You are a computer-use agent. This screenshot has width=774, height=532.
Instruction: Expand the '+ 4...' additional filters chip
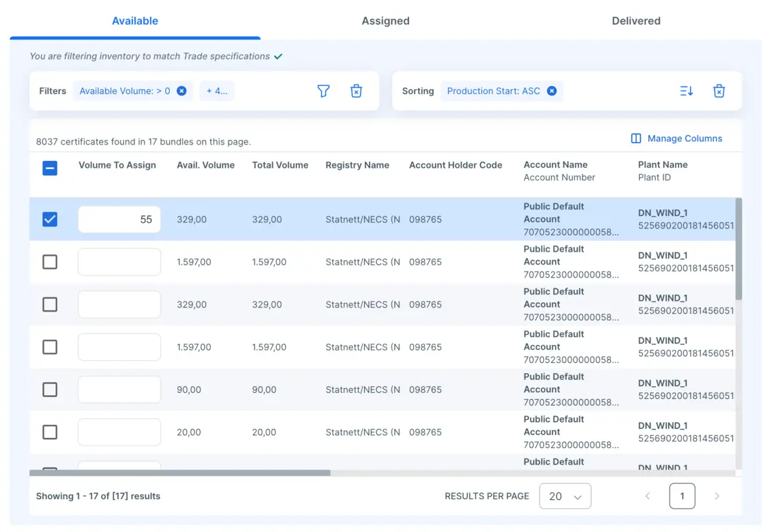coord(217,91)
